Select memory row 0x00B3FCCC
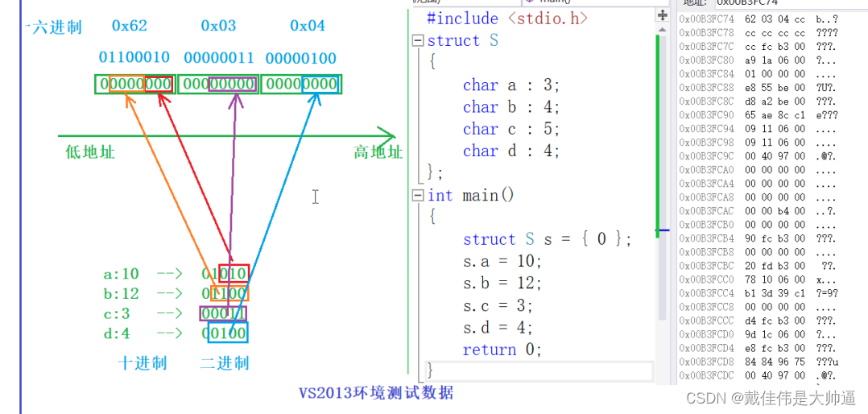Screen dimensions: 868x414 pos(759,321)
